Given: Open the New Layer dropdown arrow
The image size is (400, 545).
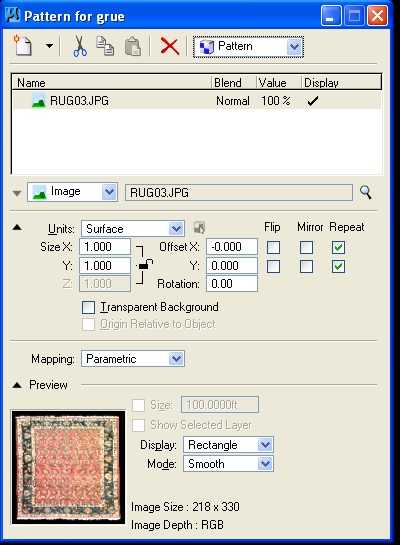Looking at the screenshot, I should pyautogui.click(x=49, y=46).
